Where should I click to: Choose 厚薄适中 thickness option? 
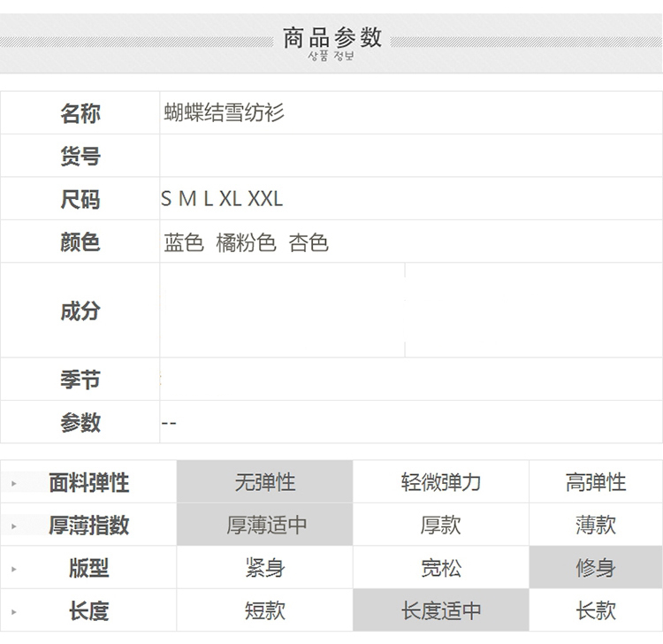[264, 525]
